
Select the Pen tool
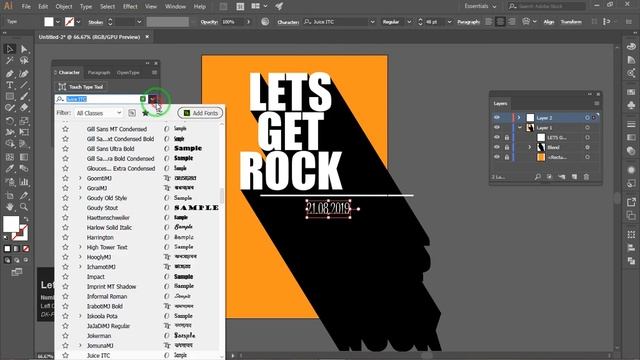[10, 73]
